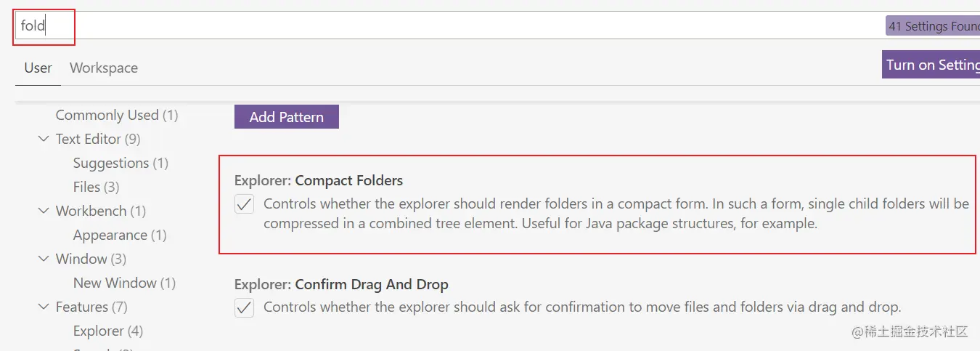This screenshot has width=980, height=351.
Task: Click the Explorer: Compact Folders setting title
Action: [318, 180]
